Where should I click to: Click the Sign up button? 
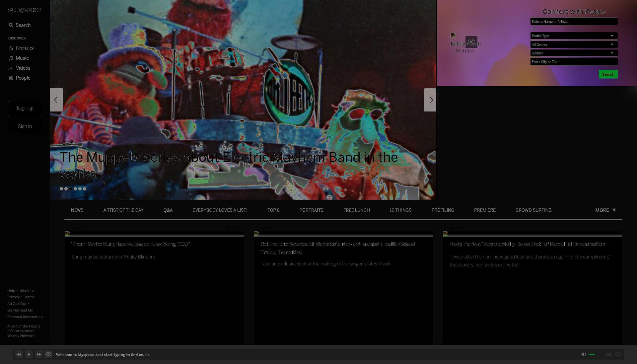pos(25,109)
